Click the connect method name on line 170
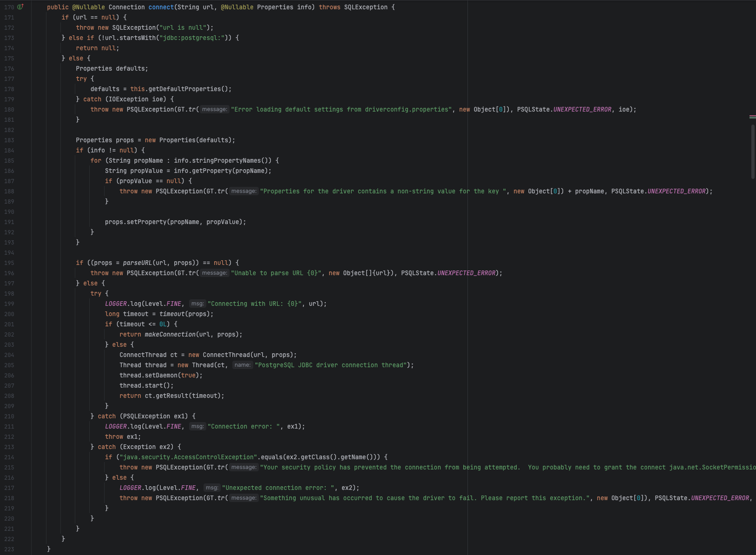Image resolution: width=756 pixels, height=555 pixels. point(161,7)
